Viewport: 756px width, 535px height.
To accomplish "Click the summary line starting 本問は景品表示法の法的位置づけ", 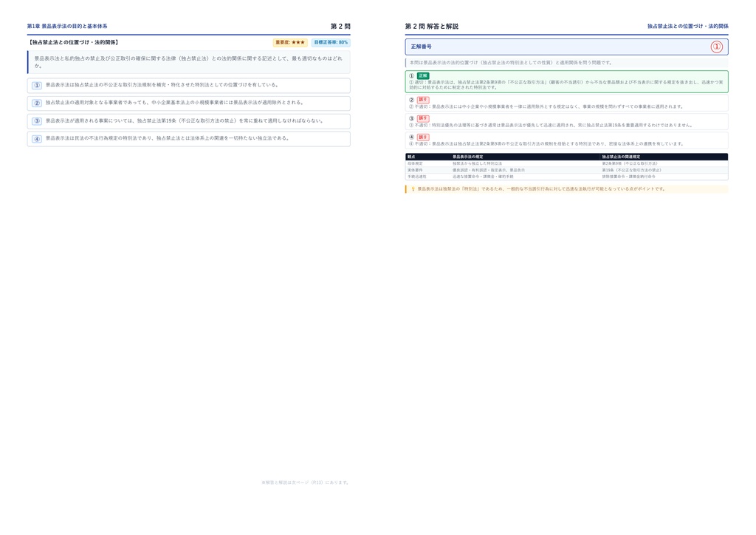I will click(511, 63).
